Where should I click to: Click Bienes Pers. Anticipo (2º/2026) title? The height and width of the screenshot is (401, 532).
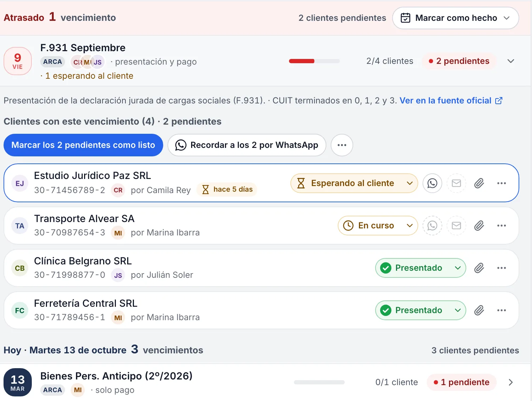coord(116,376)
